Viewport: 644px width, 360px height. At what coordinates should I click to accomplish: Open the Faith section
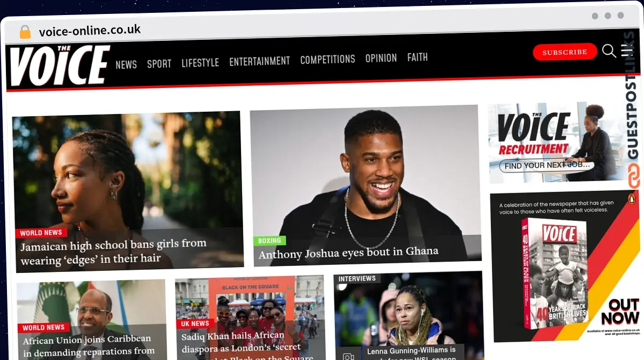click(417, 57)
